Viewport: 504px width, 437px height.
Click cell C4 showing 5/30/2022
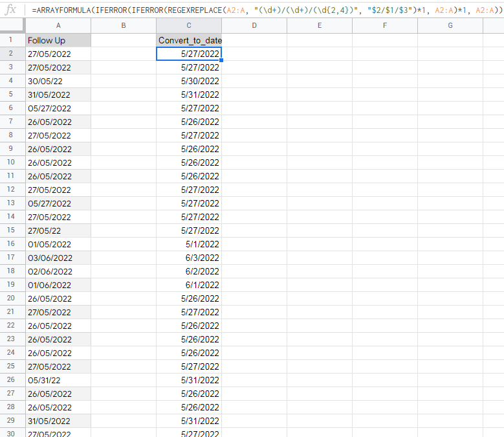click(x=189, y=81)
